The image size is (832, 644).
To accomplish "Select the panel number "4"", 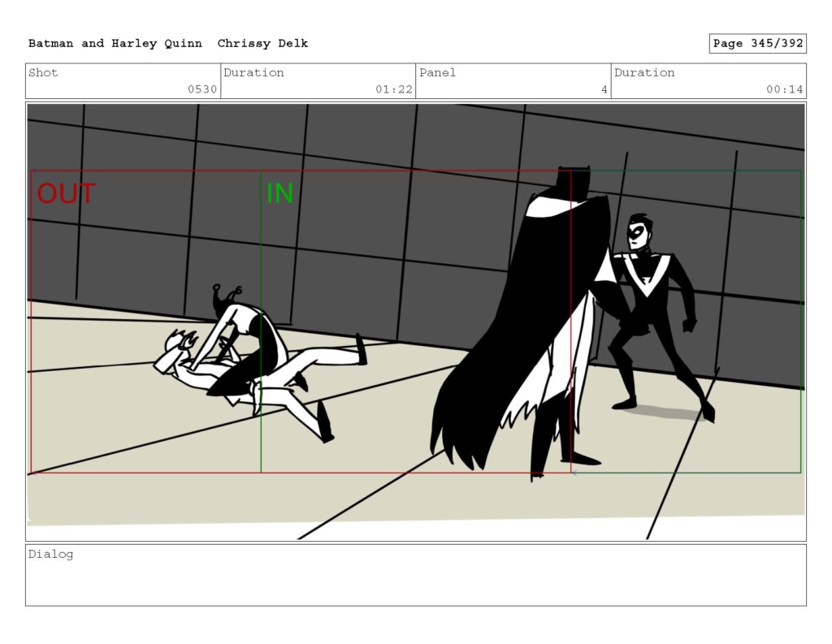I will click(x=604, y=89).
